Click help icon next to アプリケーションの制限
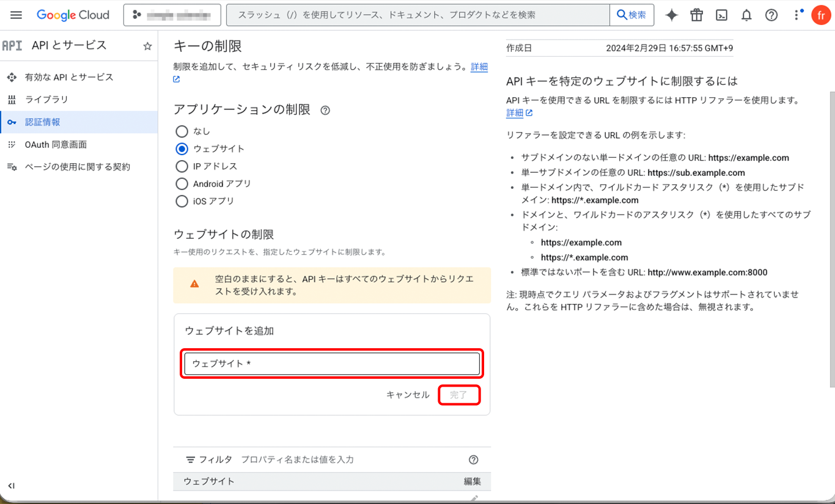 pos(325,111)
